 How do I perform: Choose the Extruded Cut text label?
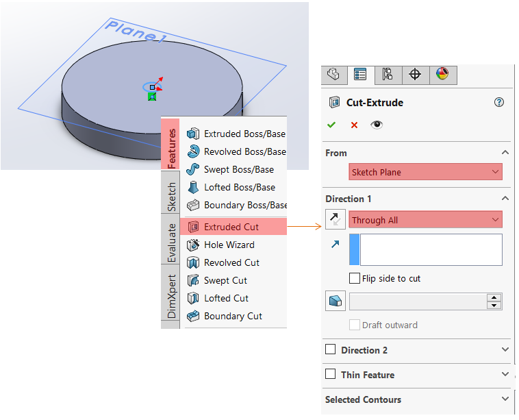[x=231, y=227]
